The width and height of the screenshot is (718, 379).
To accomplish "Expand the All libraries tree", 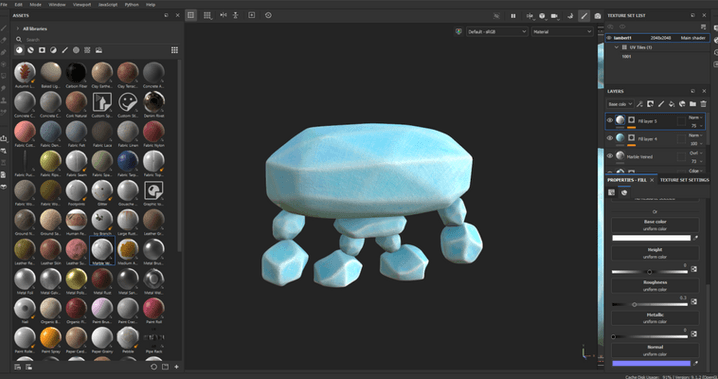I will click(x=18, y=28).
